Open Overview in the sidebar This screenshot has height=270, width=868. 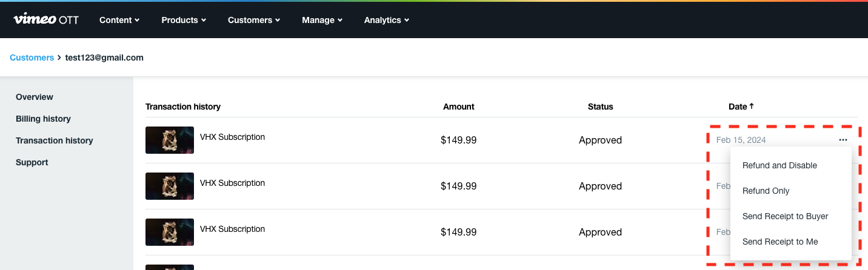coord(35,97)
